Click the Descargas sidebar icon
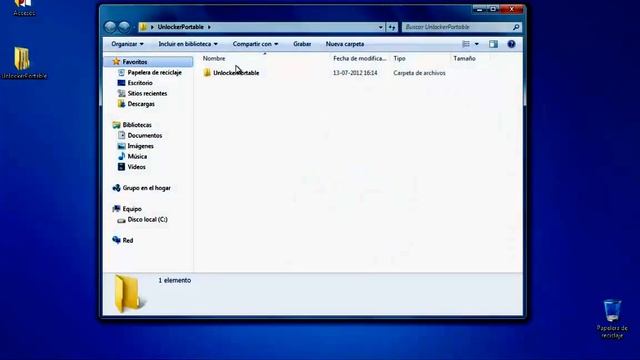640x360 pixels. click(x=121, y=104)
